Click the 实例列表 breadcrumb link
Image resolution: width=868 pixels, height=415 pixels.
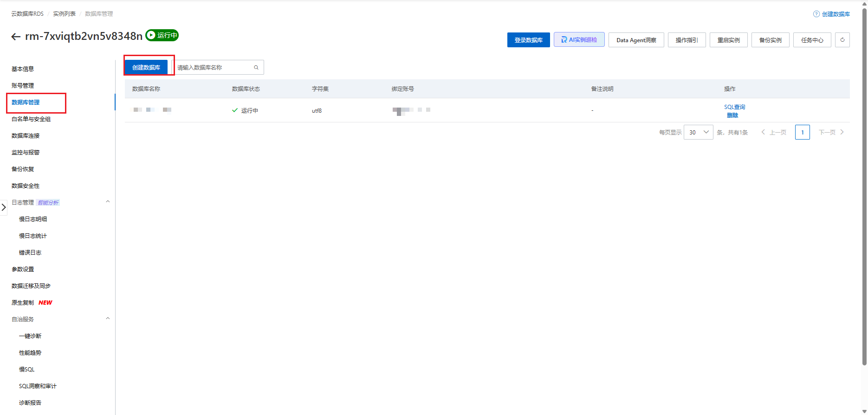pos(64,14)
